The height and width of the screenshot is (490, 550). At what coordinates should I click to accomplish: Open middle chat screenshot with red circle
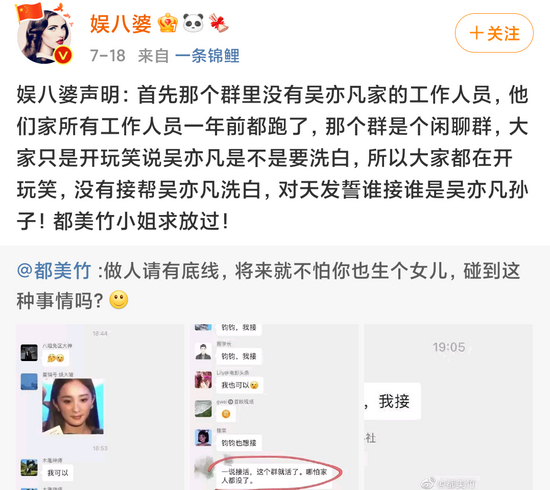[x=274, y=407]
